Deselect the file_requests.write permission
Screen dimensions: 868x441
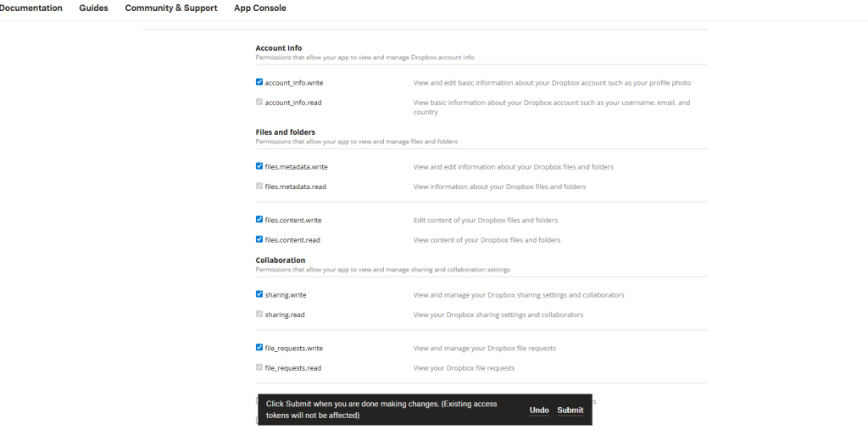coord(259,348)
